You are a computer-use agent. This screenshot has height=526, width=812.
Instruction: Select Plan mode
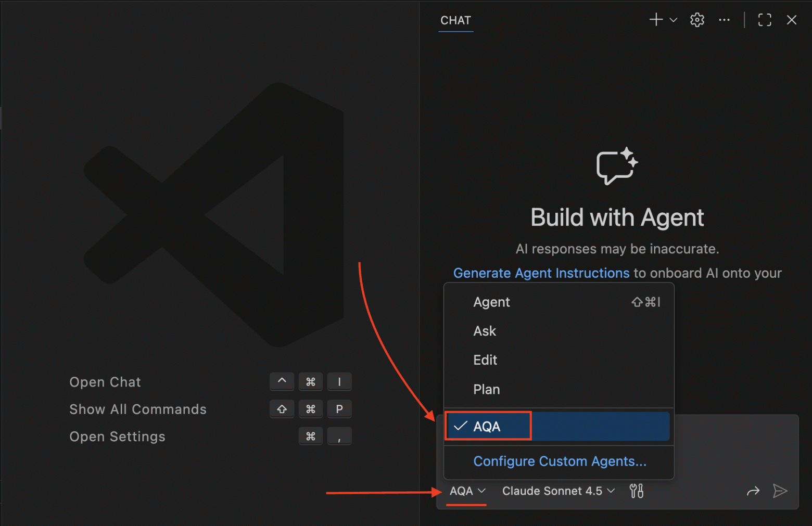tap(486, 389)
